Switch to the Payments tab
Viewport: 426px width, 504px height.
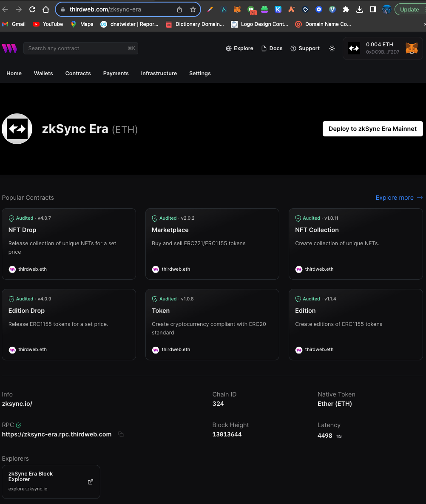click(x=116, y=73)
